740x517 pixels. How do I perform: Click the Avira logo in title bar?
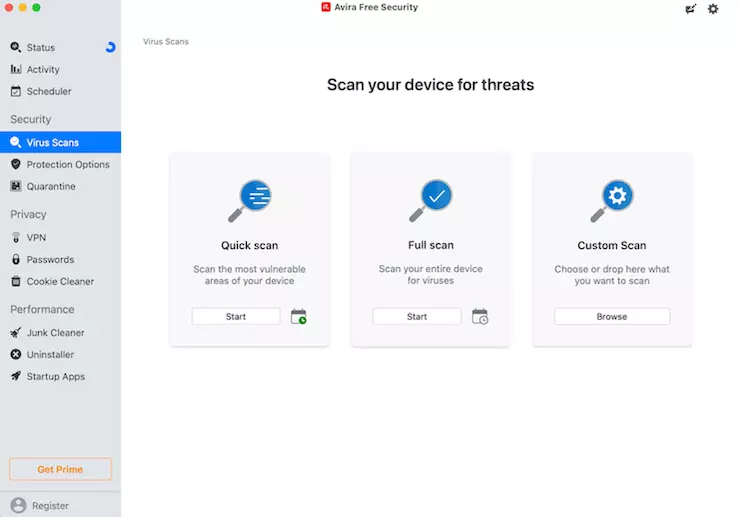326,7
